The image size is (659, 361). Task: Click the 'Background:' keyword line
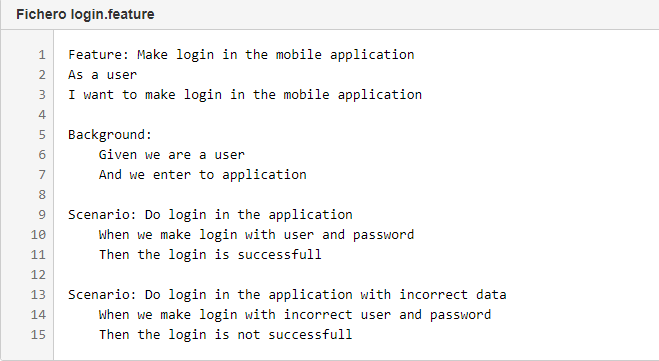pyautogui.click(x=110, y=134)
